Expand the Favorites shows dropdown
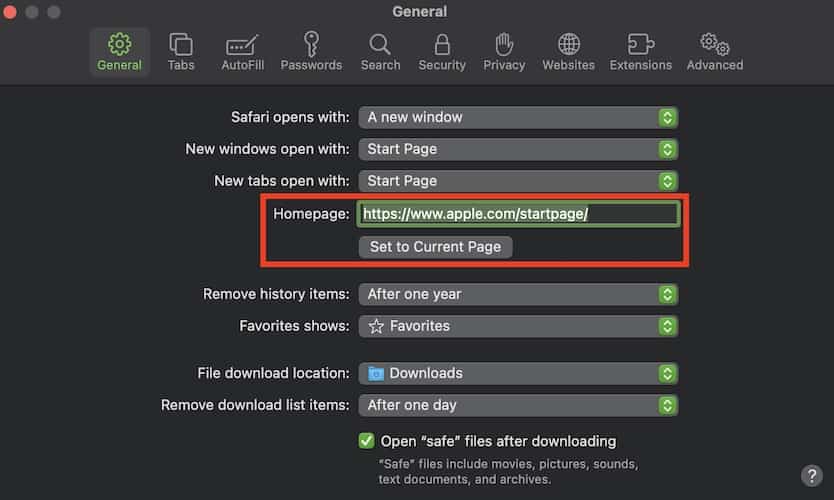Viewport: 834px width, 500px height. pos(518,326)
